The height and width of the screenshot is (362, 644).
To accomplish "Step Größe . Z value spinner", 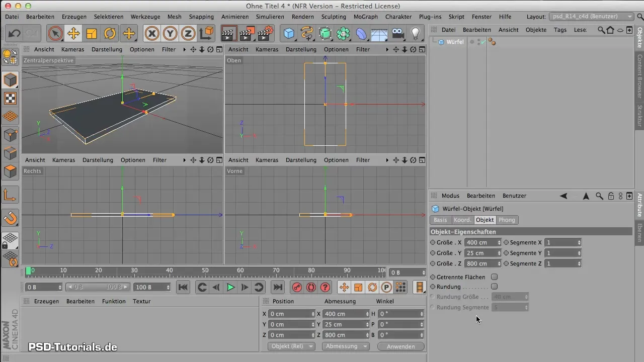I will [x=499, y=263].
